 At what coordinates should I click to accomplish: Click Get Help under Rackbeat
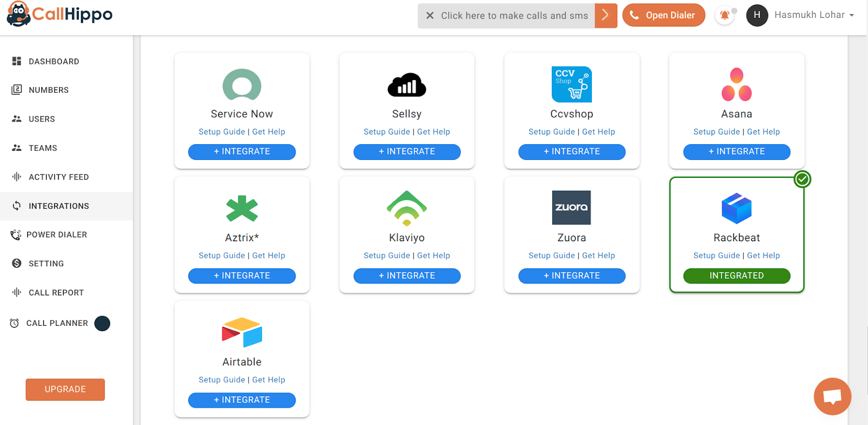[763, 255]
